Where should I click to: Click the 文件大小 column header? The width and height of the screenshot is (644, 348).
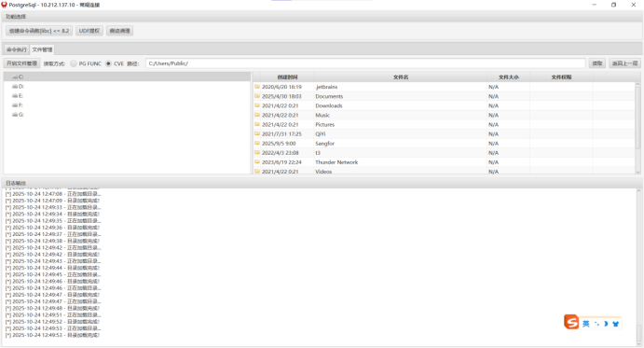pos(509,77)
